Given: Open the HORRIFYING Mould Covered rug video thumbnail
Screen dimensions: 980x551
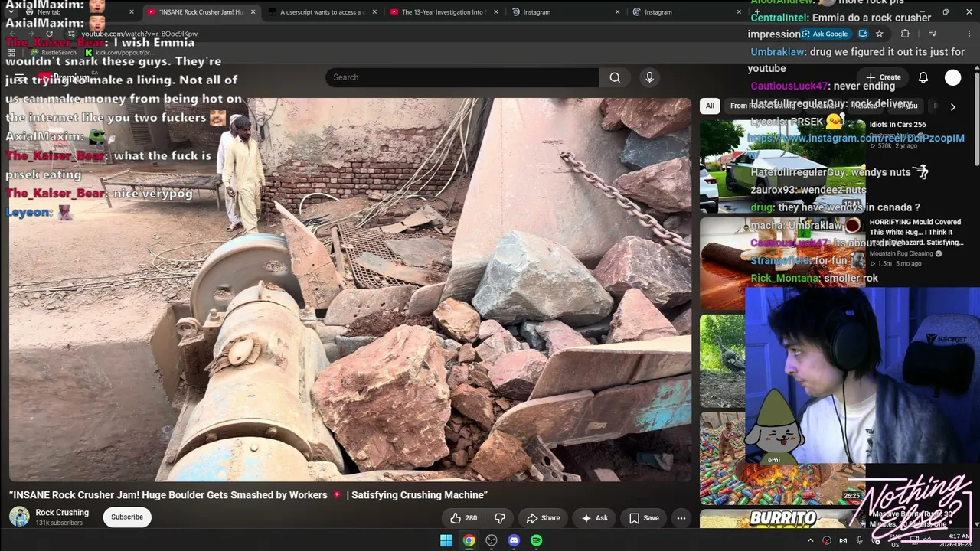Looking at the screenshot, I should [x=782, y=264].
